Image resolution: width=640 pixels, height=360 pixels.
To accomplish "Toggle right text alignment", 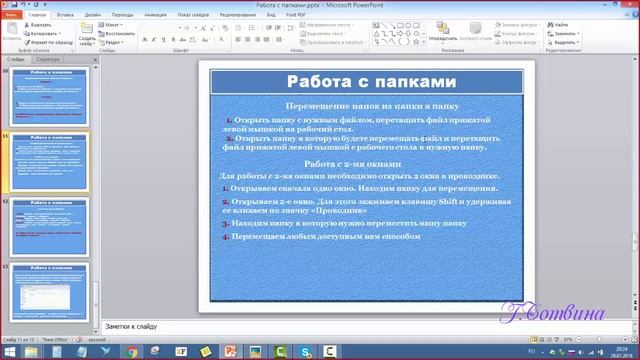I will (x=257, y=40).
